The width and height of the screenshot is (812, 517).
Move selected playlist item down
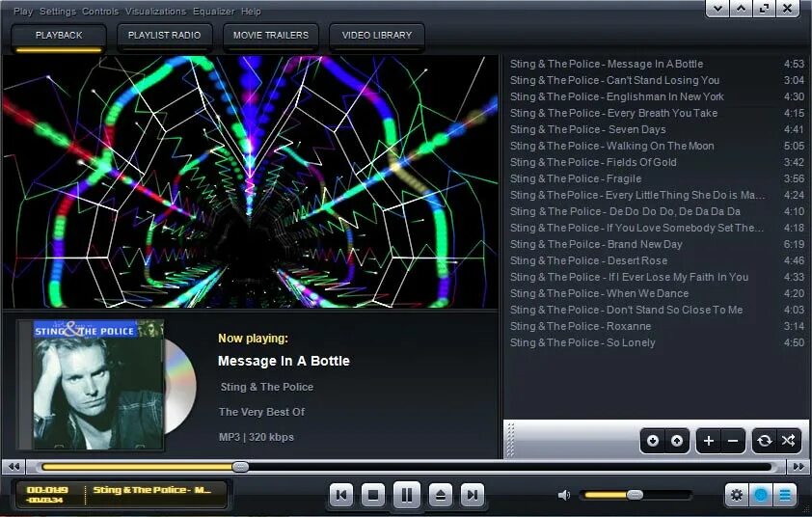653,441
